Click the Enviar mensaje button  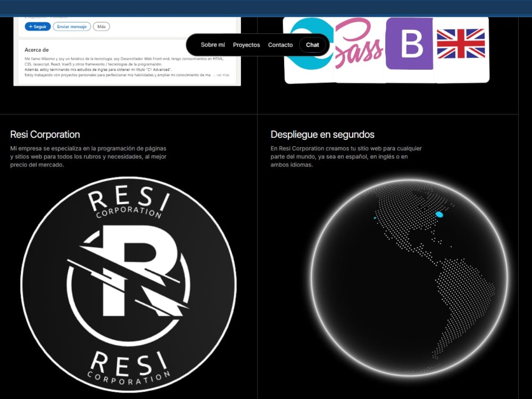[x=72, y=27]
